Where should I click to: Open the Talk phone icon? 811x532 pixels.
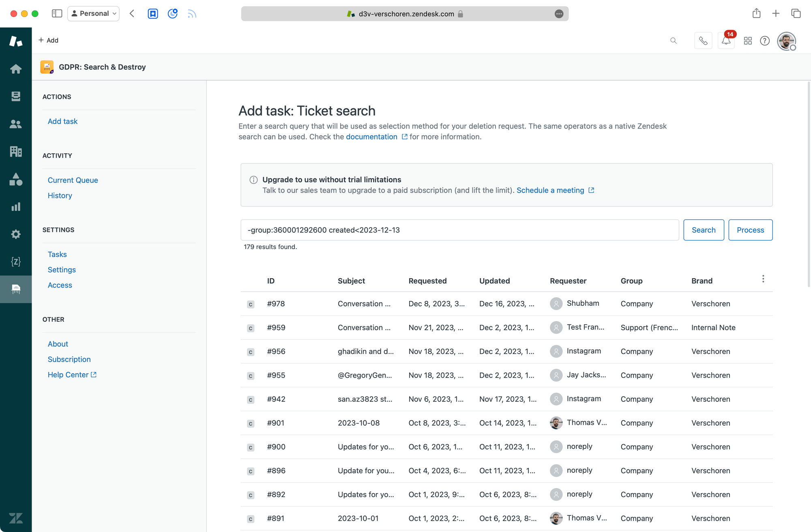[x=703, y=41]
